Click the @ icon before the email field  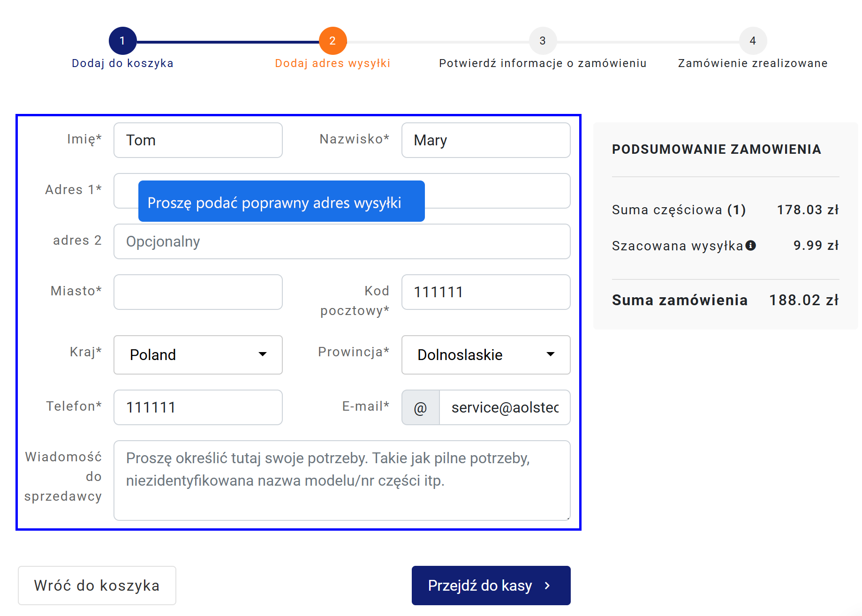tap(421, 407)
